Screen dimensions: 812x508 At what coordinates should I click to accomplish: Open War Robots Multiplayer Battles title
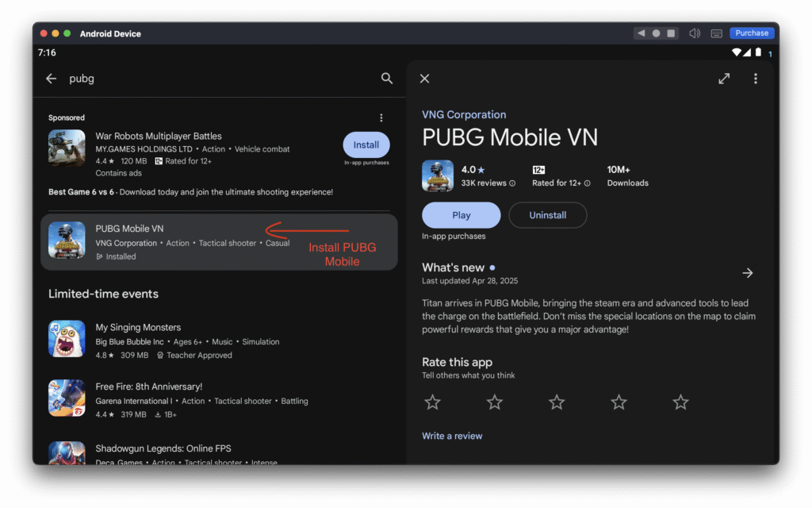(159, 136)
